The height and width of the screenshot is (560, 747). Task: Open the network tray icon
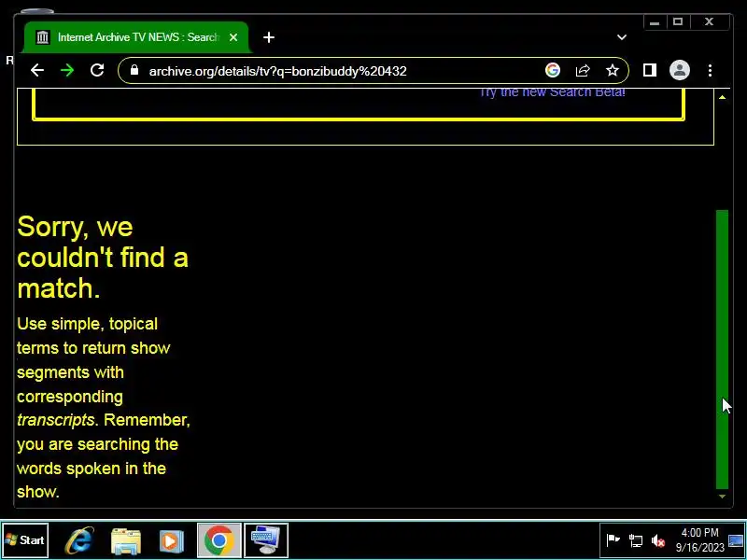[x=636, y=540]
